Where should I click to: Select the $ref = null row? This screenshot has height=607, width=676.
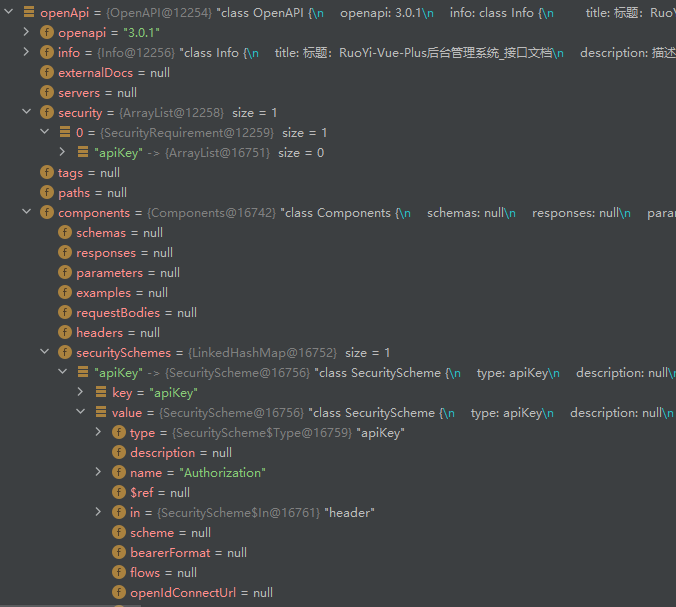[x=338, y=492]
